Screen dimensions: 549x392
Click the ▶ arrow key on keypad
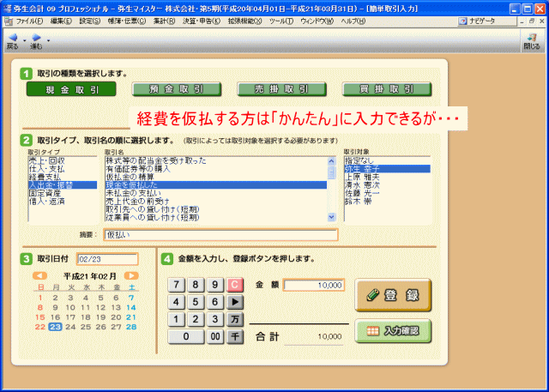tap(235, 302)
